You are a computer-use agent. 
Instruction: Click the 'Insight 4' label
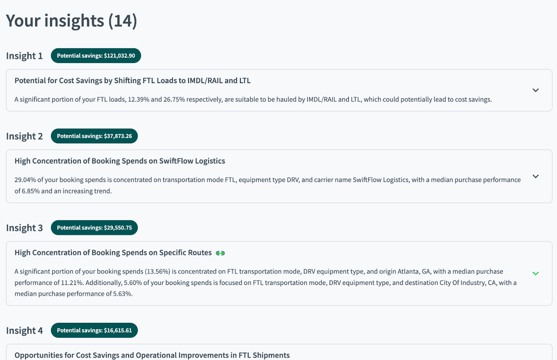coord(24,331)
